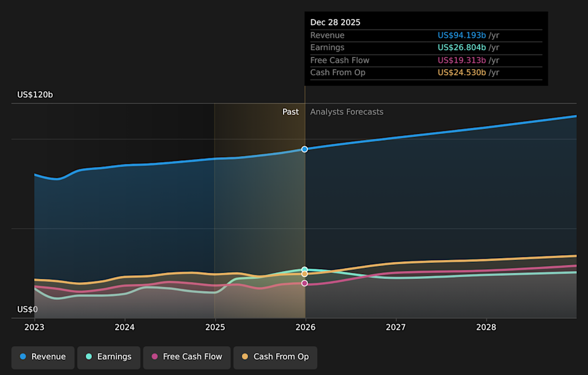Screen dimensions: 588x375
Task: Click the 2025 x-axis year label
Action: pos(215,328)
